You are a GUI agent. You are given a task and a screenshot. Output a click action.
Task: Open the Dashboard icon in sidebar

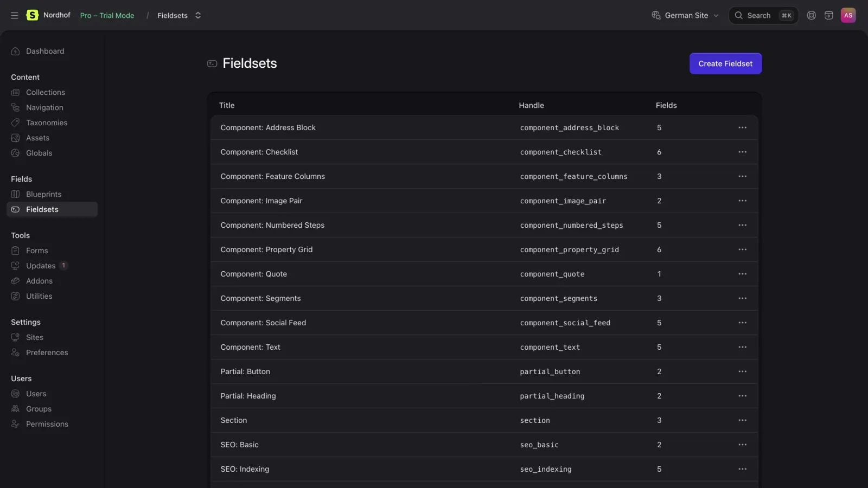point(15,51)
